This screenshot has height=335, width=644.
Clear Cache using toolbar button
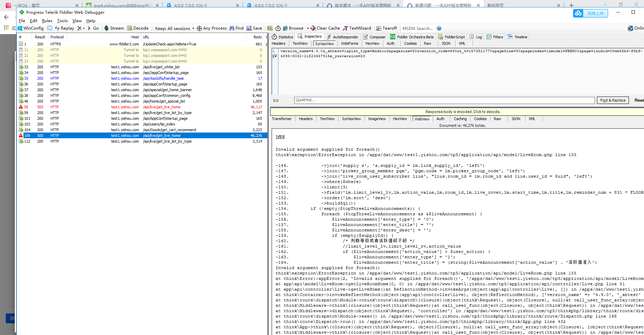pyautogui.click(x=325, y=28)
